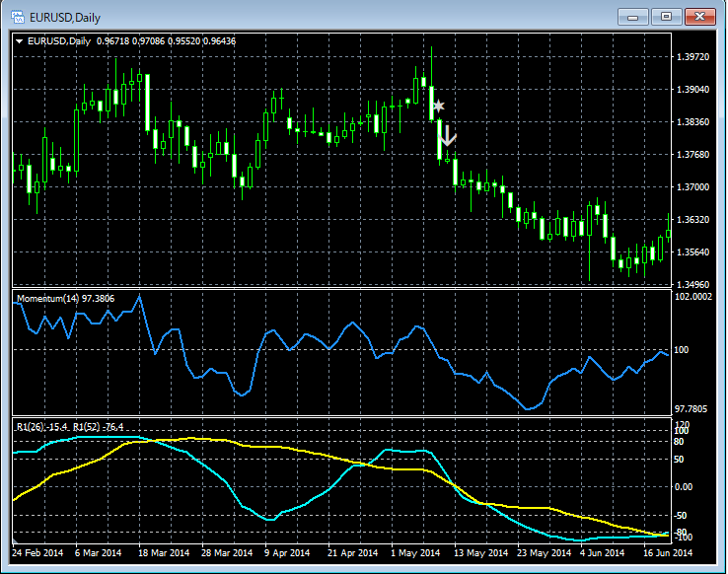The width and height of the screenshot is (728, 574).
Task: Minimize the EURUSD chart window
Action: tap(634, 16)
